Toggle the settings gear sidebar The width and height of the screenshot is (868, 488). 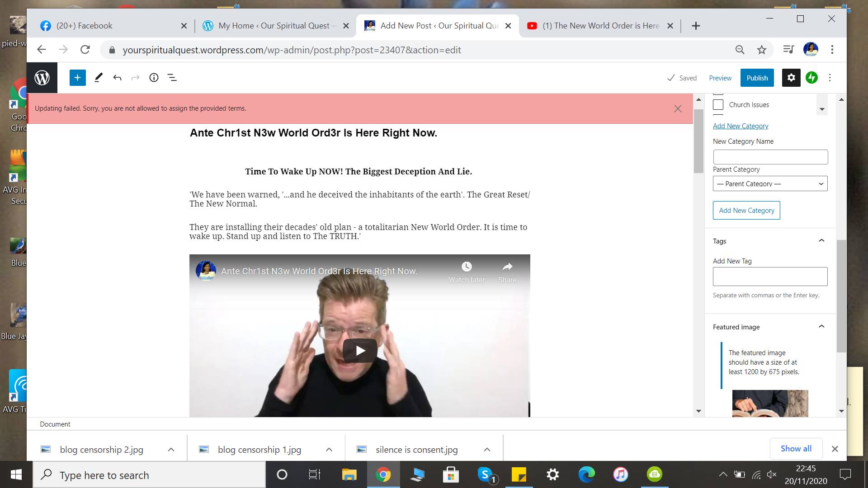791,78
